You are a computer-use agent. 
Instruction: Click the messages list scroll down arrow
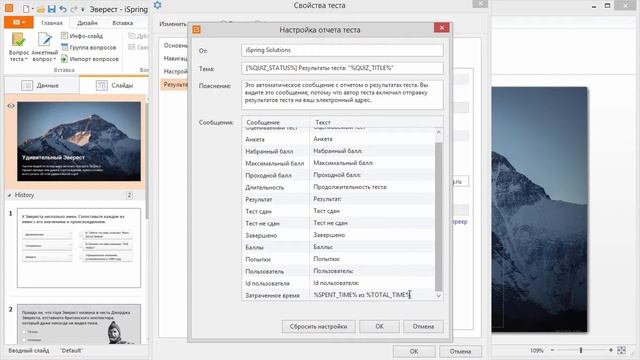[x=439, y=296]
